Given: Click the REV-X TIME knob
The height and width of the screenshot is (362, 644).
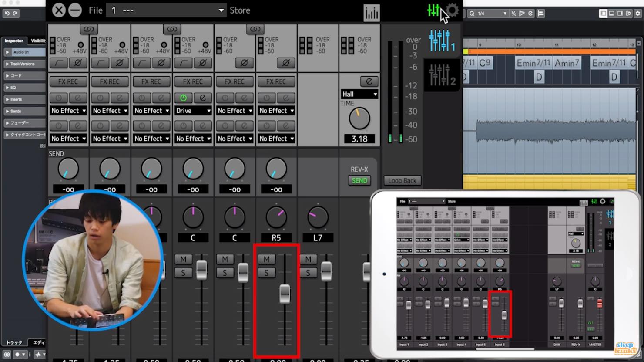Looking at the screenshot, I should point(359,118).
